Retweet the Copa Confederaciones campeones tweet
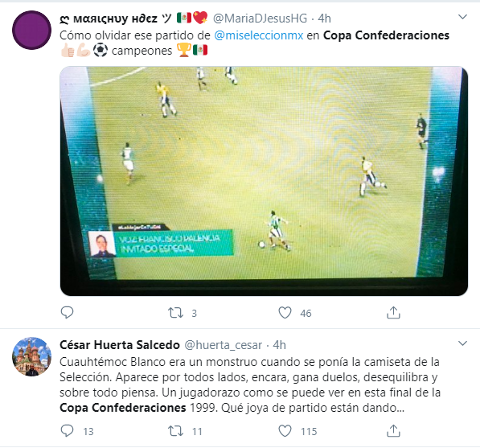Viewport: 480px width, 448px height. click(x=175, y=313)
